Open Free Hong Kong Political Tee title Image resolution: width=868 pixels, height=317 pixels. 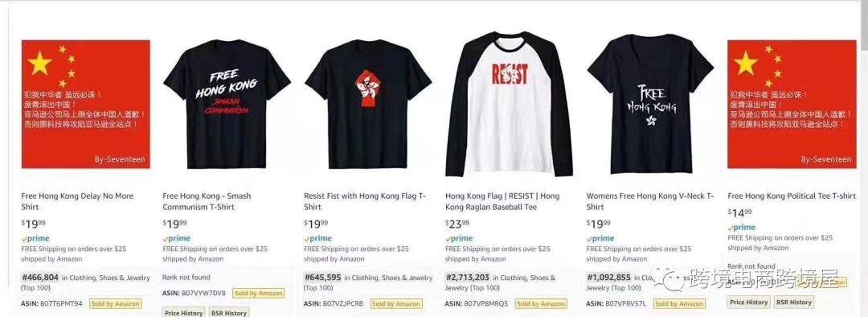[792, 196]
